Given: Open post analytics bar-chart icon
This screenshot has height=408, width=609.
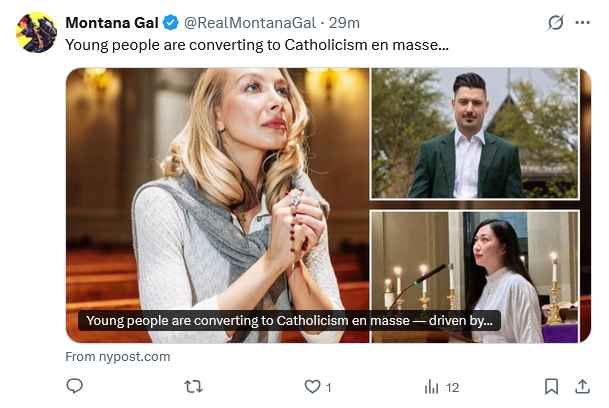Looking at the screenshot, I should click(x=432, y=386).
